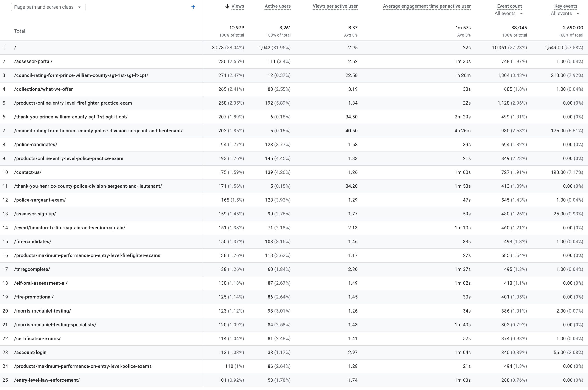Click the plus icon to add dimension
This screenshot has height=390, width=588.
[193, 7]
